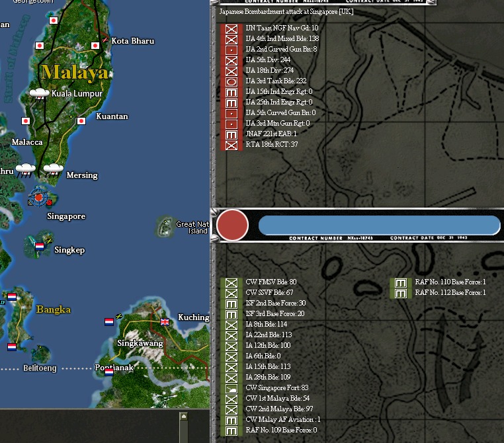The image size is (504, 443).
Task: Click the RAF No. 110 Base Force: 1 text
Action: coord(450,282)
